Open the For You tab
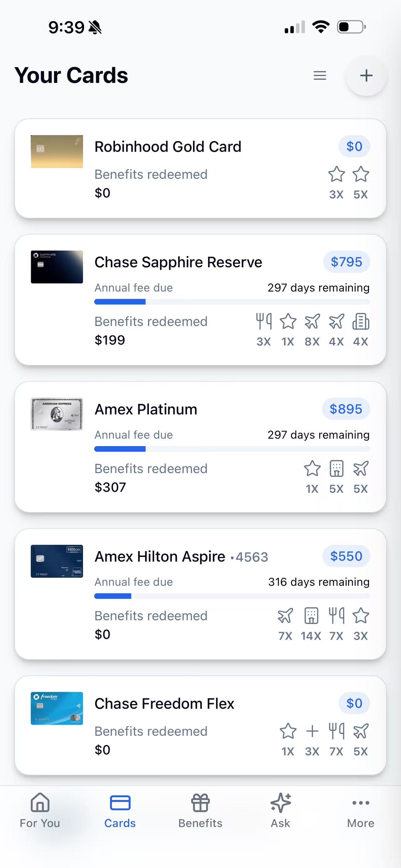Screen dimensions: 401x868 coord(40,810)
